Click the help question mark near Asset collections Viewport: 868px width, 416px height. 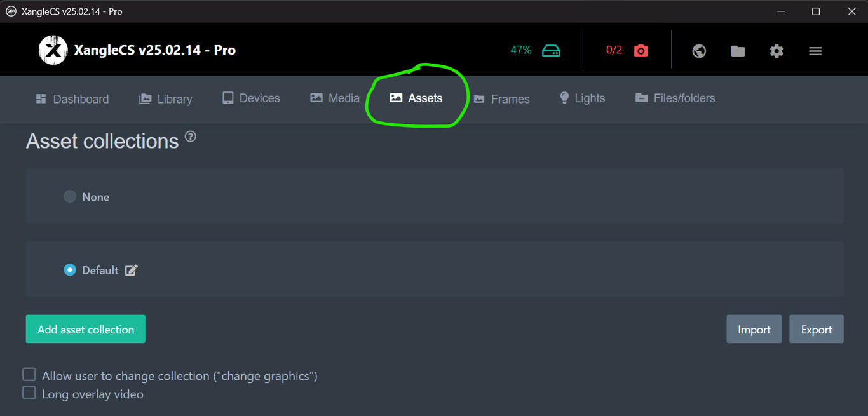point(191,137)
